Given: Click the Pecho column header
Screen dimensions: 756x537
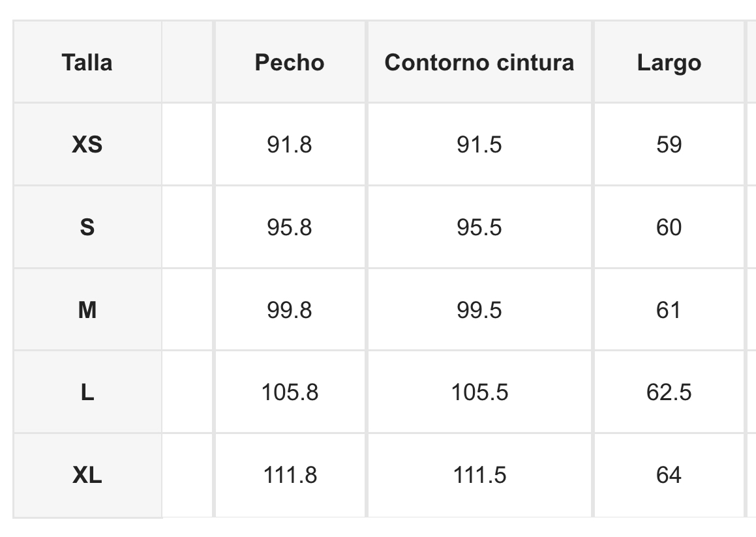Looking at the screenshot, I should [x=289, y=63].
